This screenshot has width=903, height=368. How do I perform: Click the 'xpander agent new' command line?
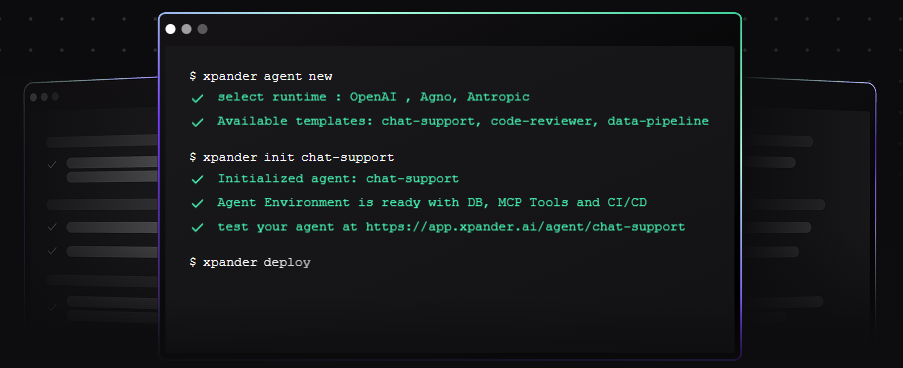click(260, 77)
